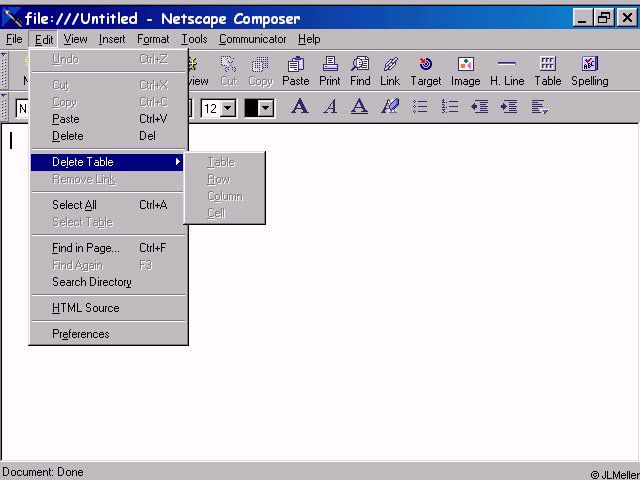Viewport: 640px width, 480px height.
Task: Click the greyed Copy toolbar icon
Action: [260, 71]
